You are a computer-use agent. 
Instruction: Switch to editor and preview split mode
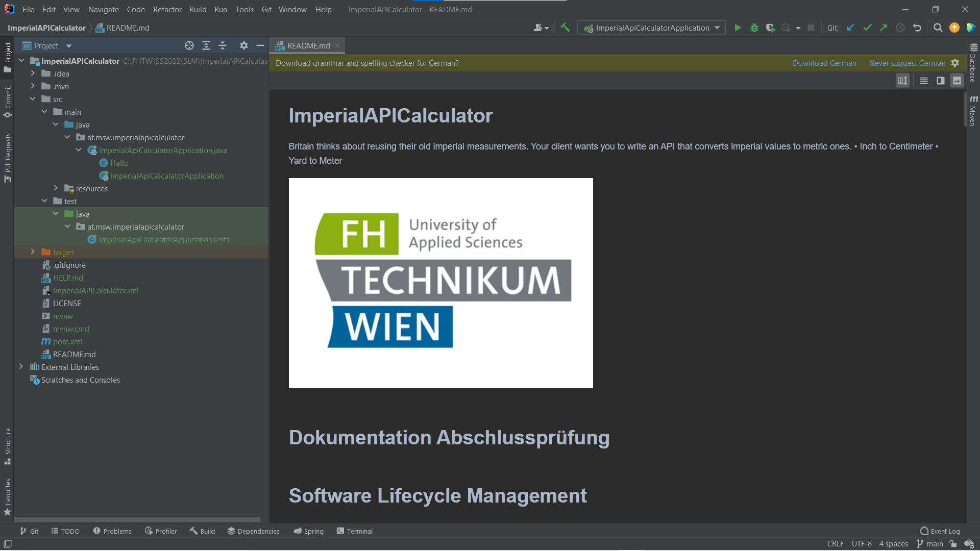(x=941, y=81)
